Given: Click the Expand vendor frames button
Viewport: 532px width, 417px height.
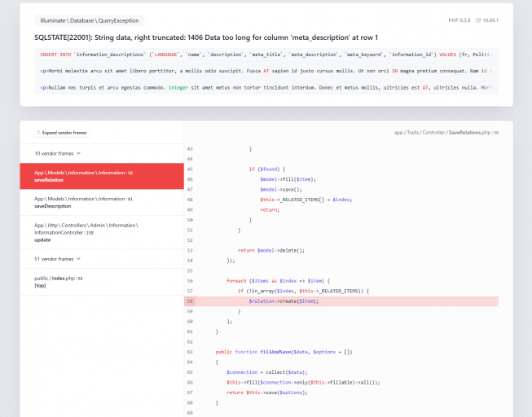Looking at the screenshot, I should [x=62, y=133].
